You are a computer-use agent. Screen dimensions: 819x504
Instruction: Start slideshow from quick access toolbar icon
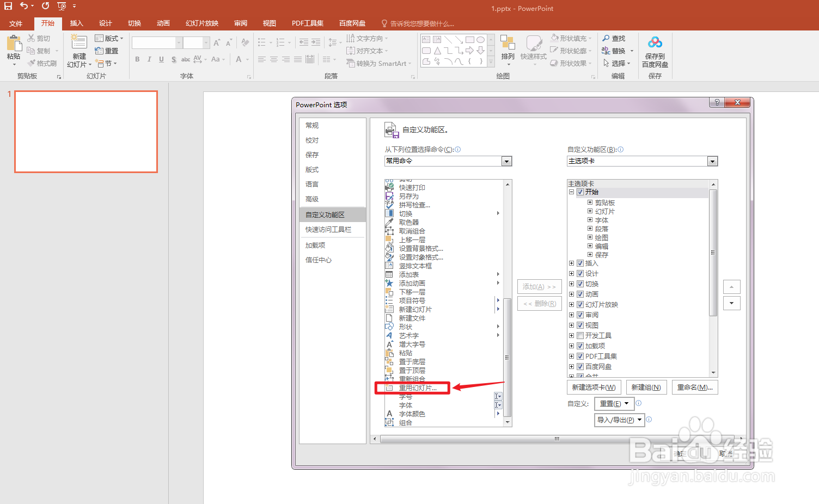[x=62, y=6]
